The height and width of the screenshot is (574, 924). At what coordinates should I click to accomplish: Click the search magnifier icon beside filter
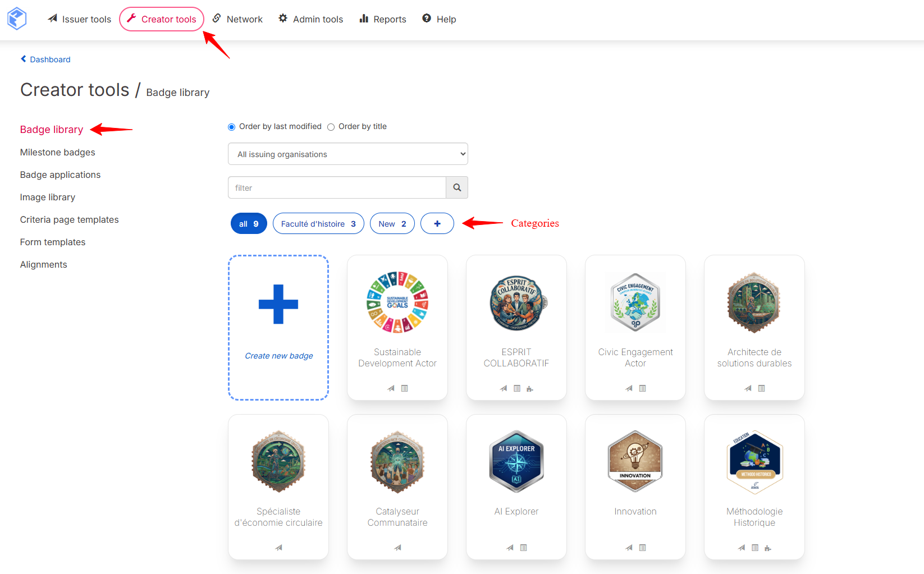457,187
